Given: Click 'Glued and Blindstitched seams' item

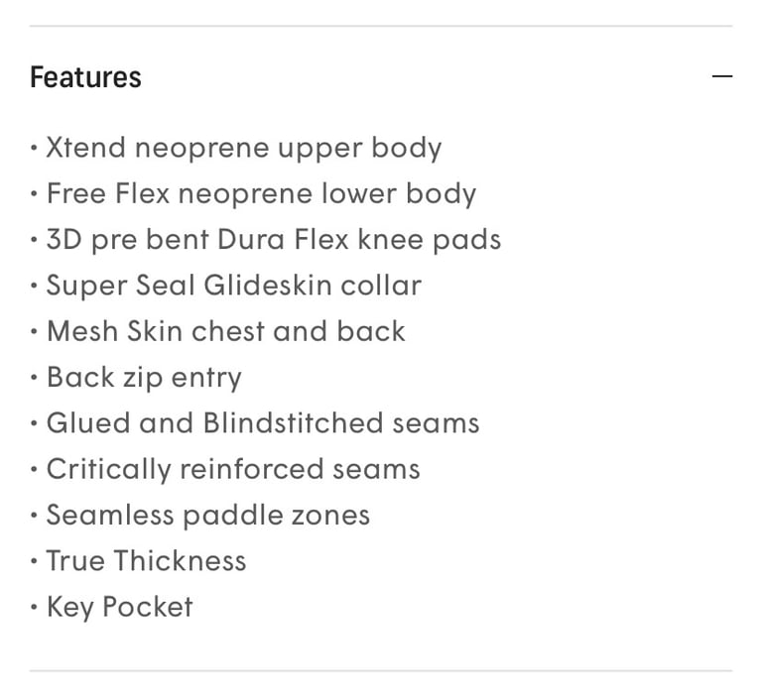Looking at the screenshot, I should [263, 422].
